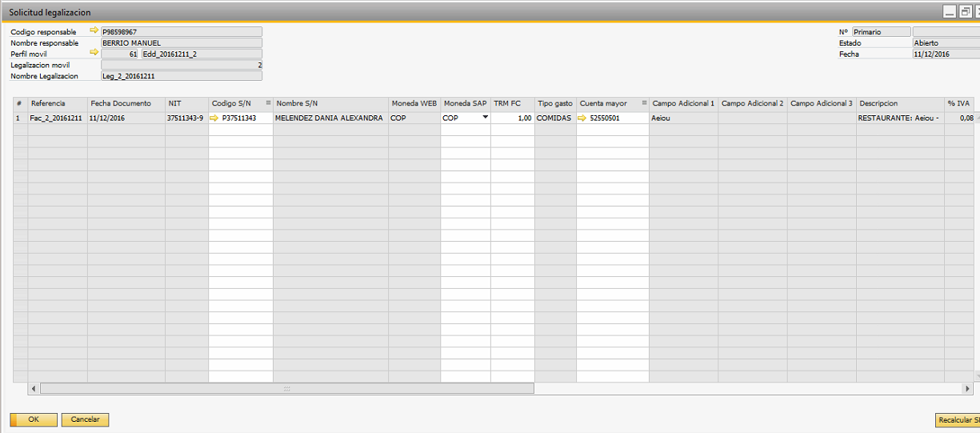Click the link arrow beside Perfil movil
The height and width of the screenshot is (433, 980).
coord(94,53)
